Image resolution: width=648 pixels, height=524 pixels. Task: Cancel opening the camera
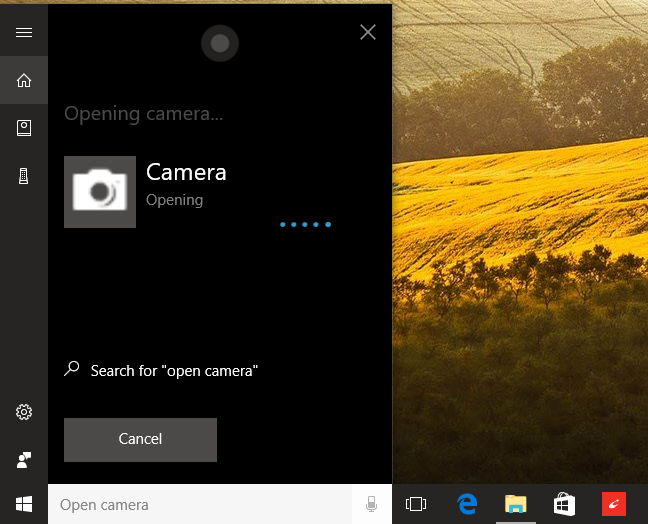click(x=141, y=440)
